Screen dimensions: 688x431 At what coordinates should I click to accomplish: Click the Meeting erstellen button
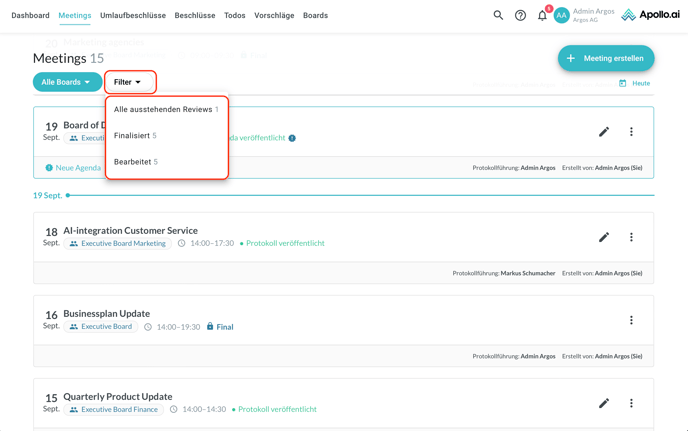pyautogui.click(x=605, y=58)
